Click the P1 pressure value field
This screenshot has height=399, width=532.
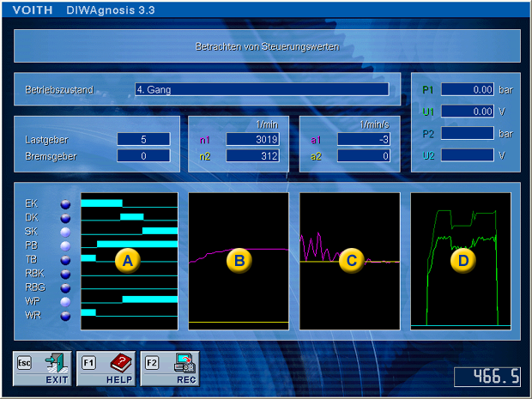click(x=468, y=89)
